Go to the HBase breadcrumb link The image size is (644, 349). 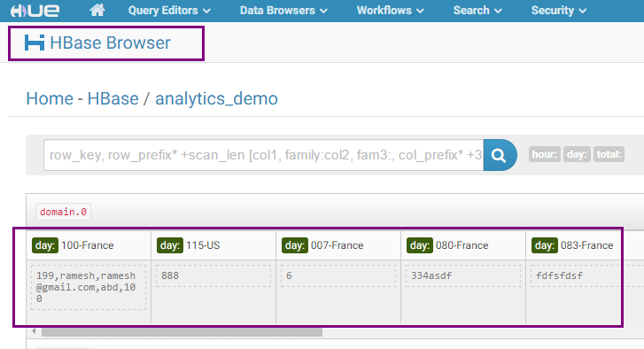point(113,98)
